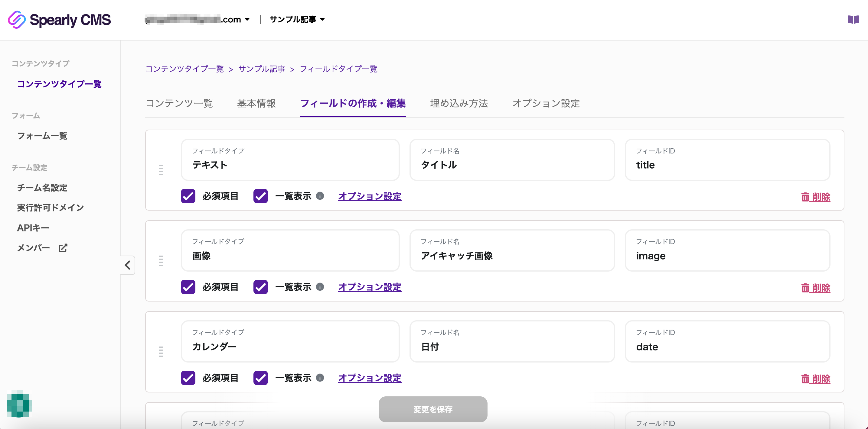Click the info icon beside 一覧表示 in the date row
This screenshot has height=429, width=868.
(320, 378)
